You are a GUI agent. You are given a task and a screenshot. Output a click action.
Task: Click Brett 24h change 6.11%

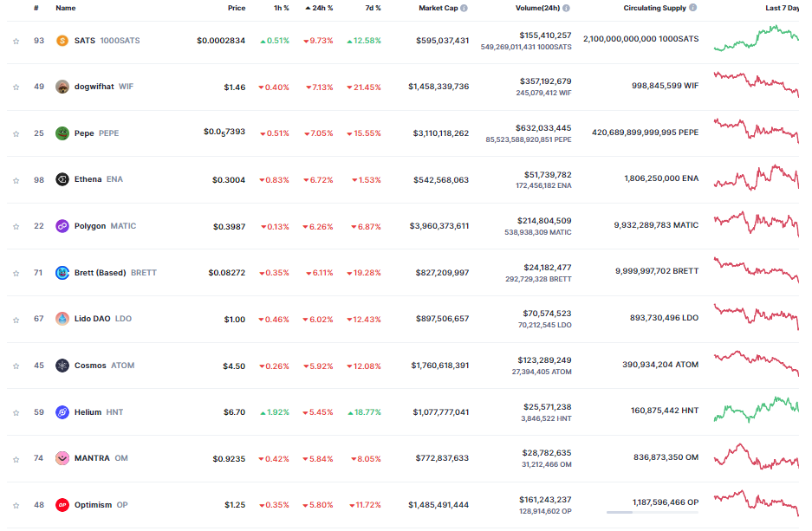pyautogui.click(x=320, y=273)
